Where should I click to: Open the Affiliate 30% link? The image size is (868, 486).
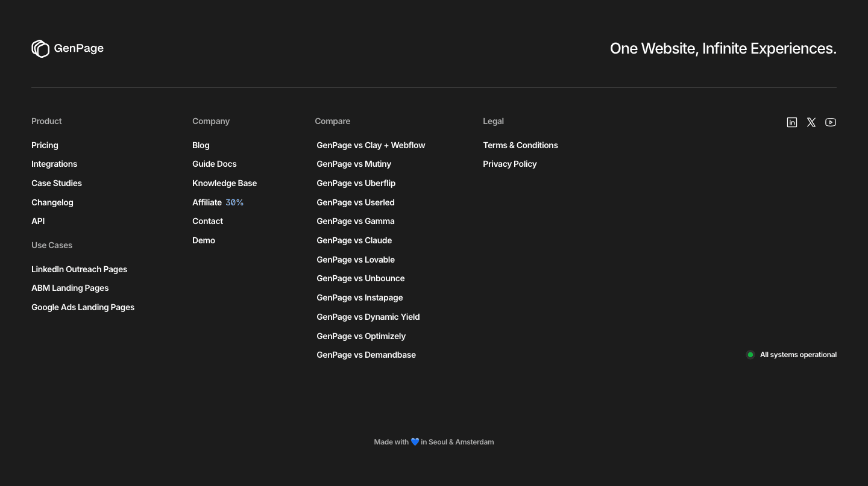coord(218,202)
